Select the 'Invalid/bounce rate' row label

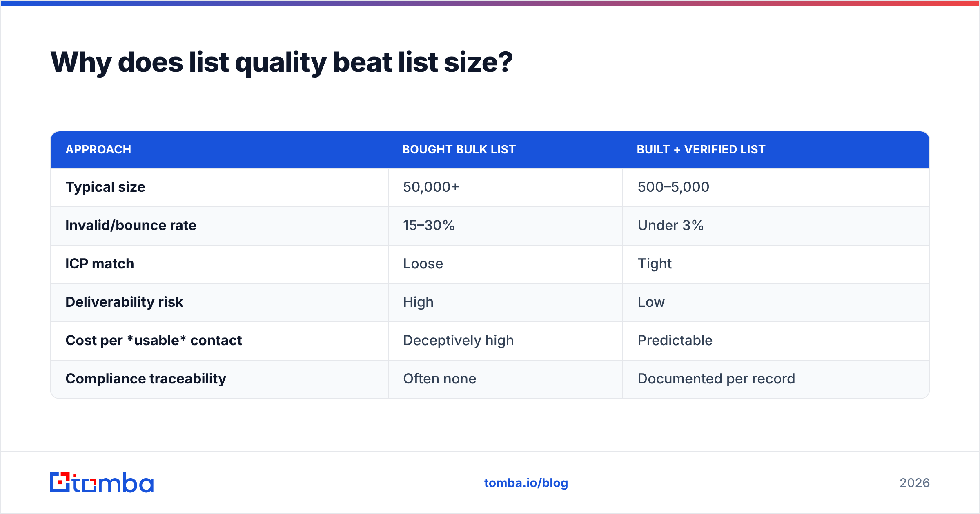131,225
